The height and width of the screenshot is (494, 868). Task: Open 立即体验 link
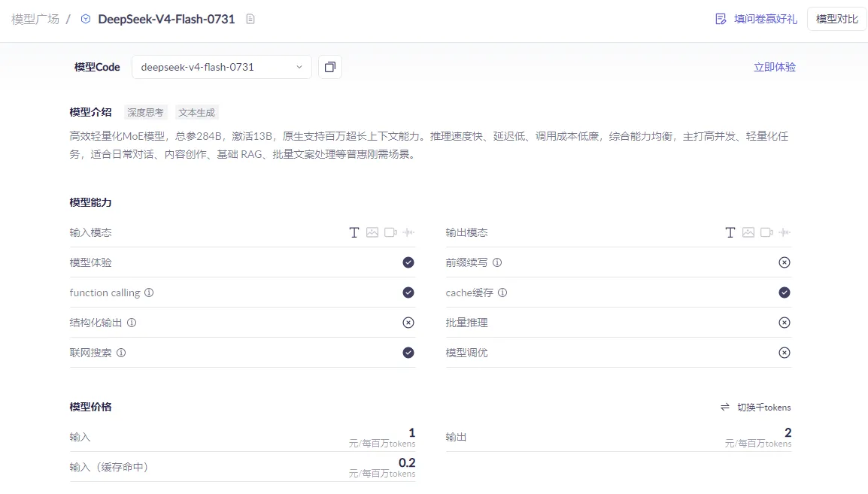coord(775,67)
